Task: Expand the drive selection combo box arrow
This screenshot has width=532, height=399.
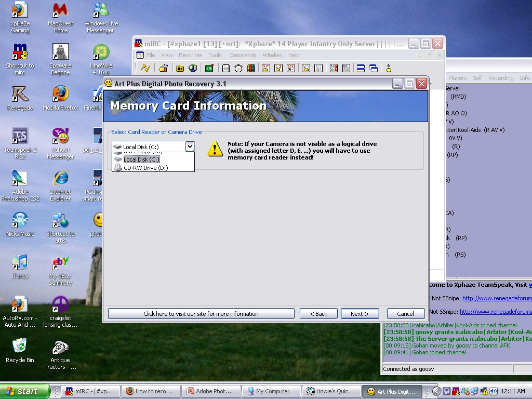Action: (x=190, y=147)
